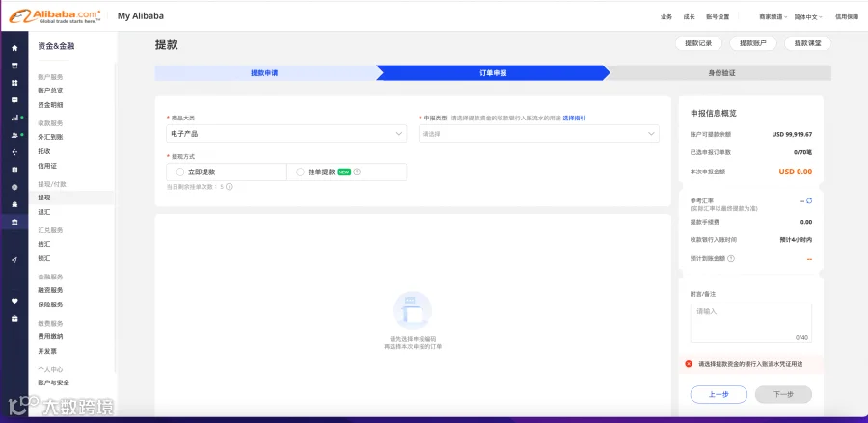Open the bank building finance icon
Image resolution: width=868 pixels, height=423 pixels.
point(14,222)
